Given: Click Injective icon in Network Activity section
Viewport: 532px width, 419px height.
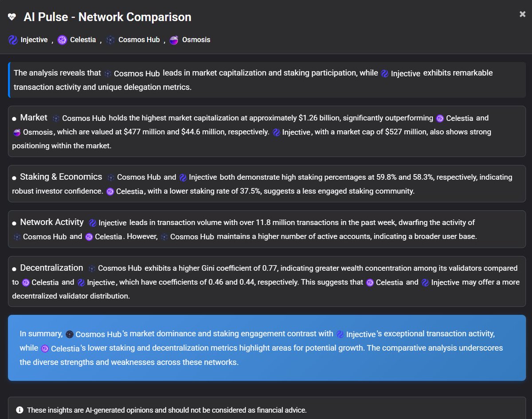Looking at the screenshot, I should click(x=93, y=223).
